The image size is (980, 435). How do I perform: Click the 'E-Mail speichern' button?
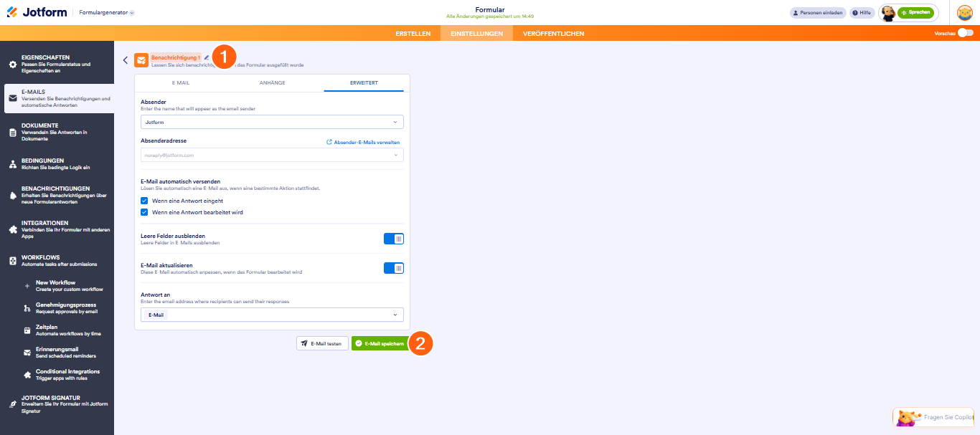(380, 343)
